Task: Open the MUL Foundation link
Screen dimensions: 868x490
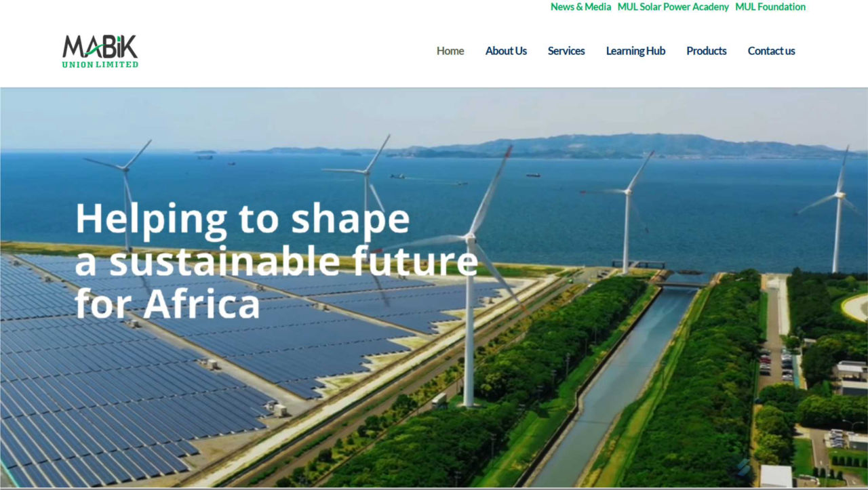Action: (x=770, y=7)
